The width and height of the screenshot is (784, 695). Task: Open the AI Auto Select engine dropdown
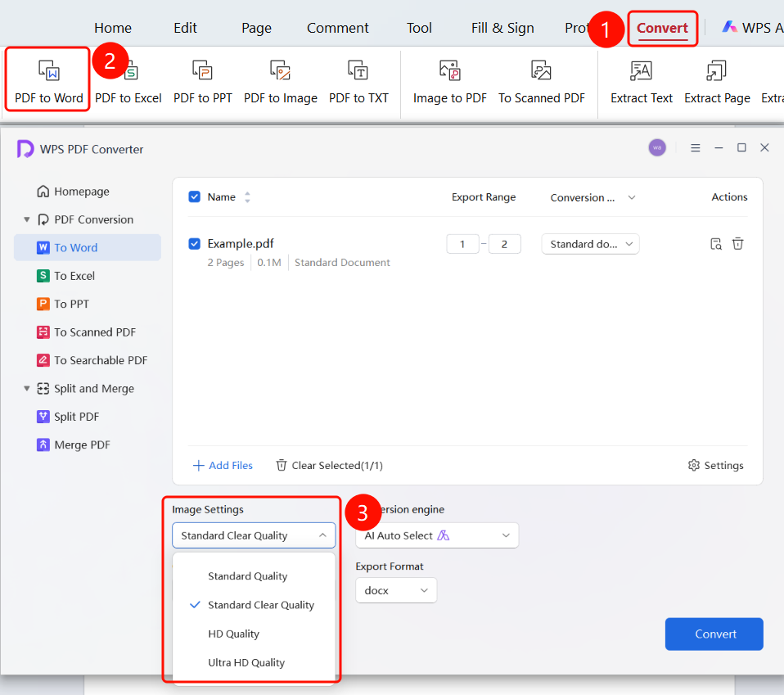click(437, 535)
